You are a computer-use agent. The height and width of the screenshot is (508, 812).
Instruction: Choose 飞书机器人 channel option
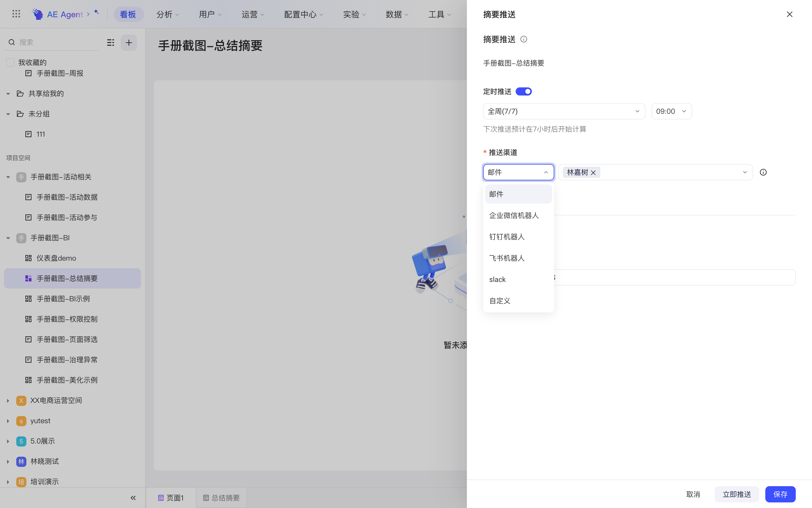click(518, 258)
